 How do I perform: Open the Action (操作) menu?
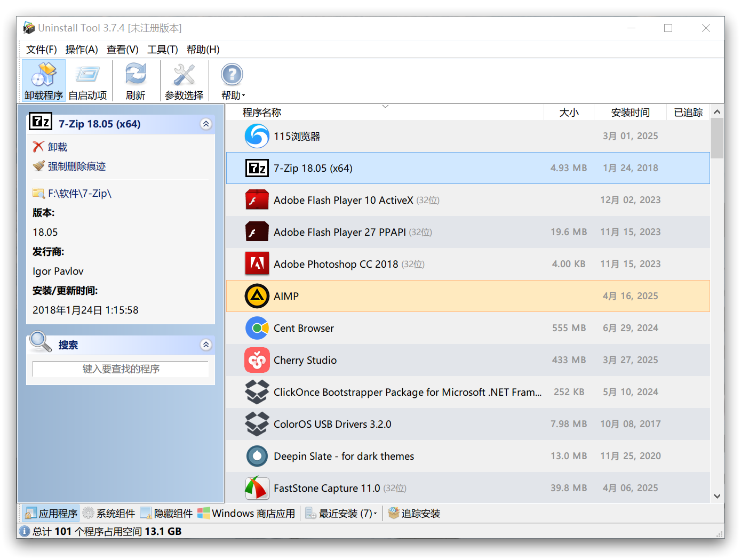click(82, 50)
